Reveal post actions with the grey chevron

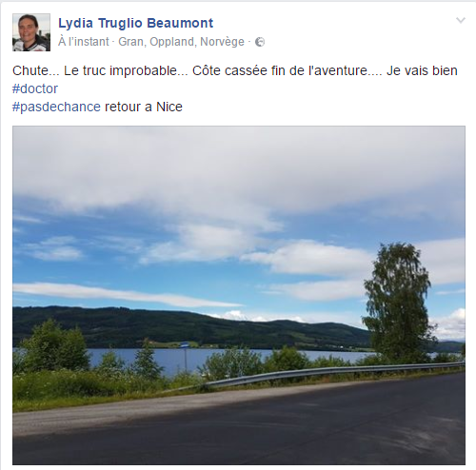point(461,21)
